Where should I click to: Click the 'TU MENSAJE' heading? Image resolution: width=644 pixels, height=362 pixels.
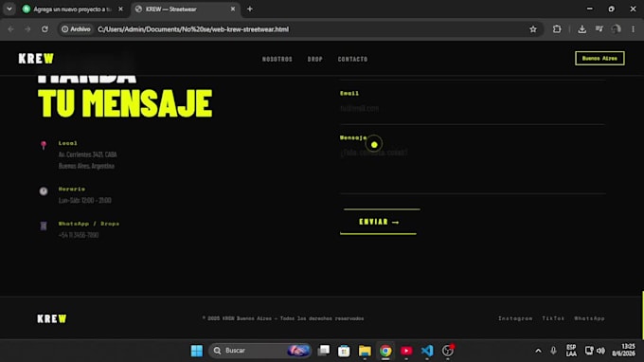tap(125, 103)
